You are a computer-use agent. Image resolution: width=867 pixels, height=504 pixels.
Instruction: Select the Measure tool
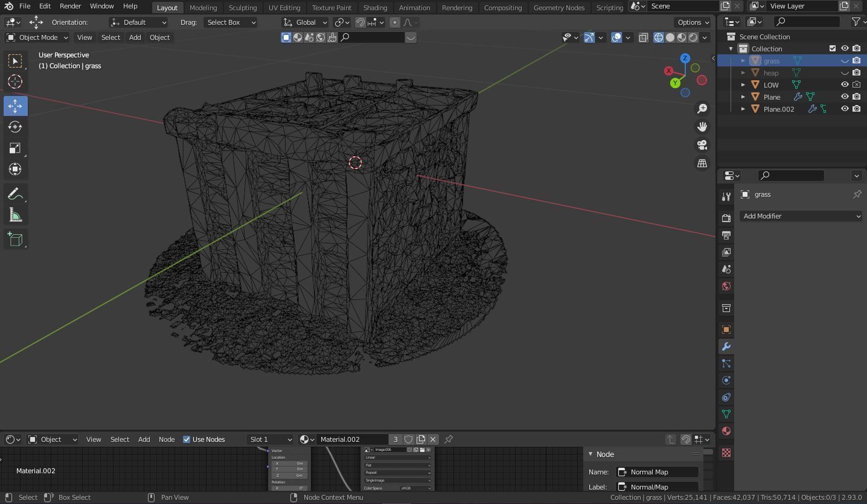coord(15,215)
